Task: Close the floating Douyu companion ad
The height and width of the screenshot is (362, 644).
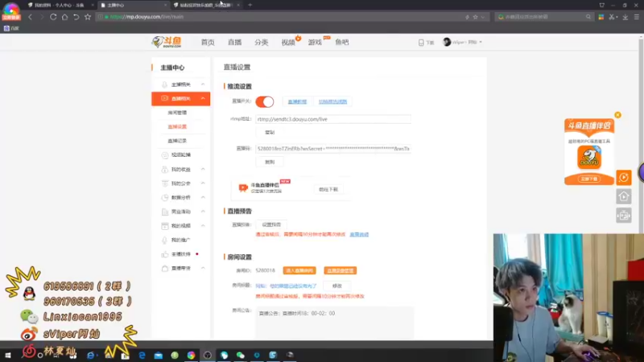Action: [617, 115]
